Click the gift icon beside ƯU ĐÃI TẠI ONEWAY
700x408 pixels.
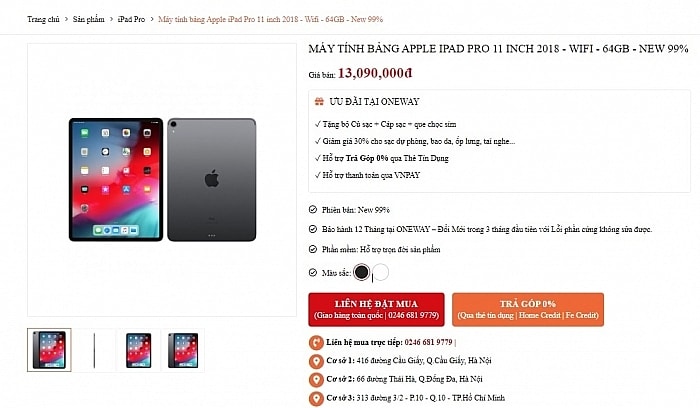click(319, 102)
